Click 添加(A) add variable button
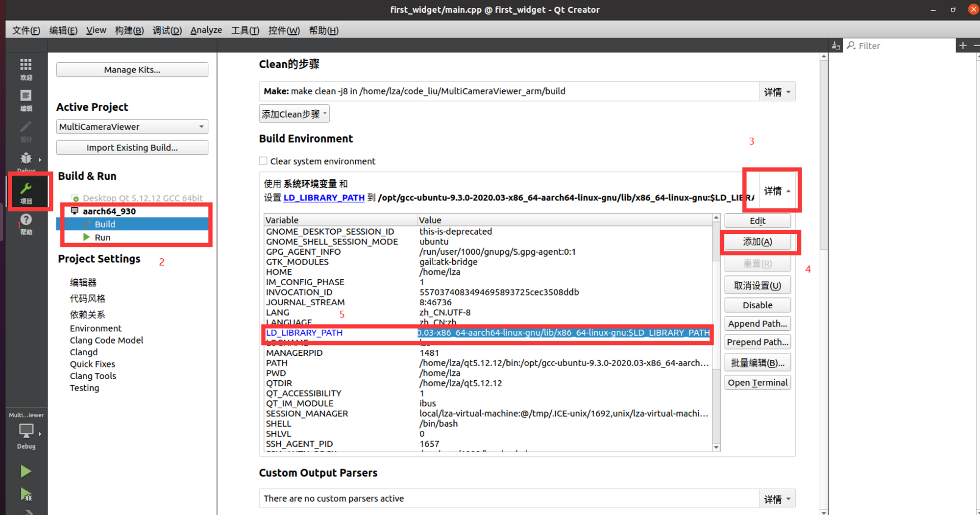 pyautogui.click(x=757, y=242)
